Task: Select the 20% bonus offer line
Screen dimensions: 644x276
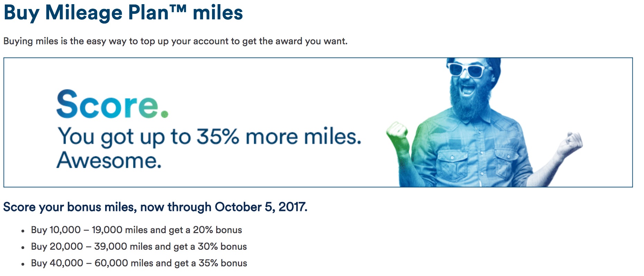Action: (137, 230)
